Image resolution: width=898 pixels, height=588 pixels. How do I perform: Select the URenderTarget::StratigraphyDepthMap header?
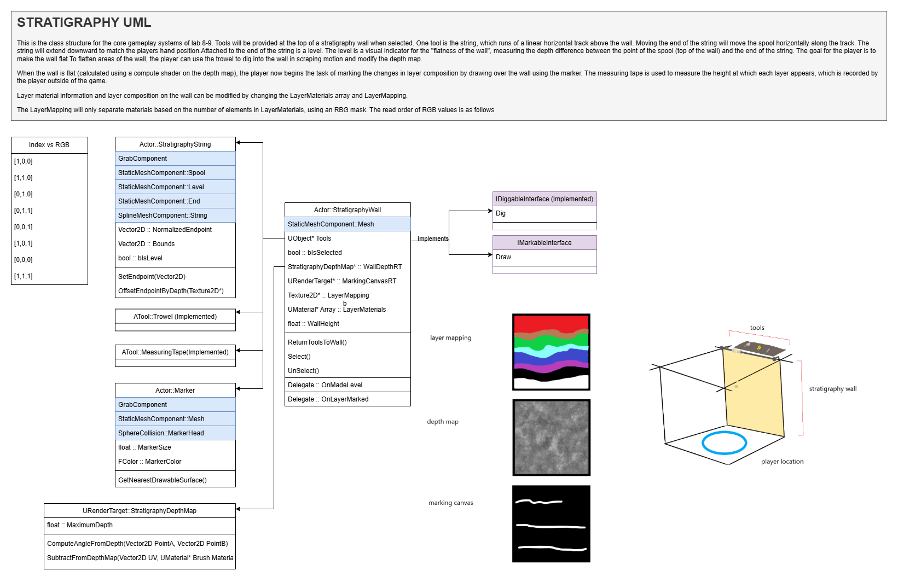140,511
